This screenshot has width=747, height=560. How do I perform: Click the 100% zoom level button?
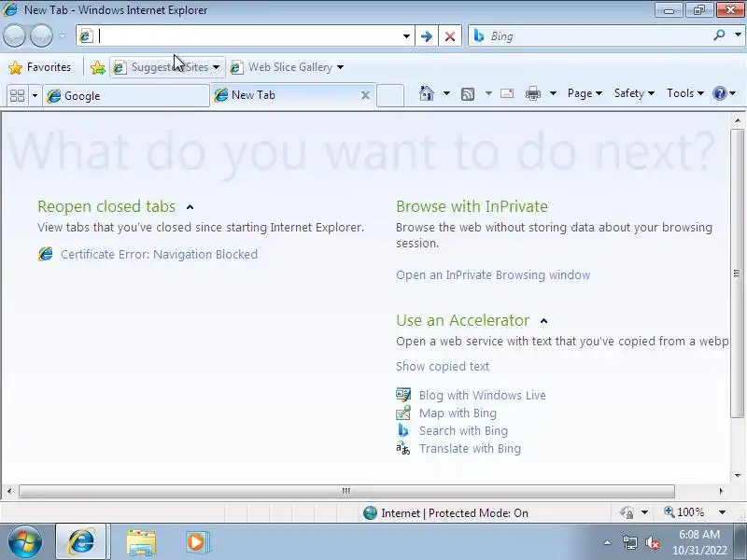[x=684, y=512]
